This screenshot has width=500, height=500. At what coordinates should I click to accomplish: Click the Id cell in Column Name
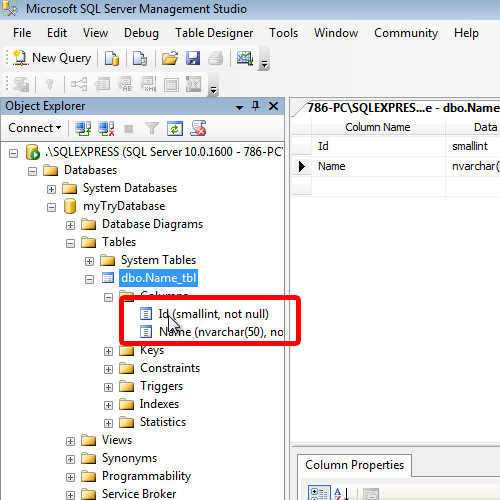378,146
